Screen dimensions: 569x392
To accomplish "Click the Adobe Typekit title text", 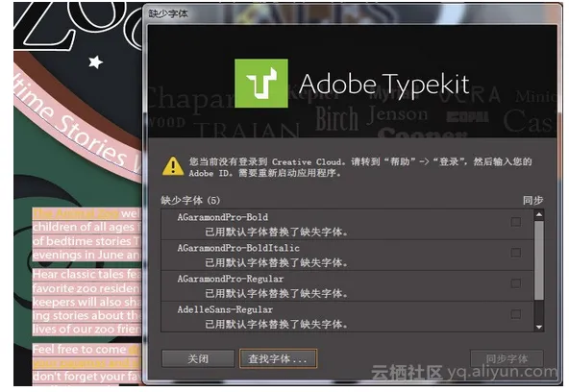I will [384, 86].
